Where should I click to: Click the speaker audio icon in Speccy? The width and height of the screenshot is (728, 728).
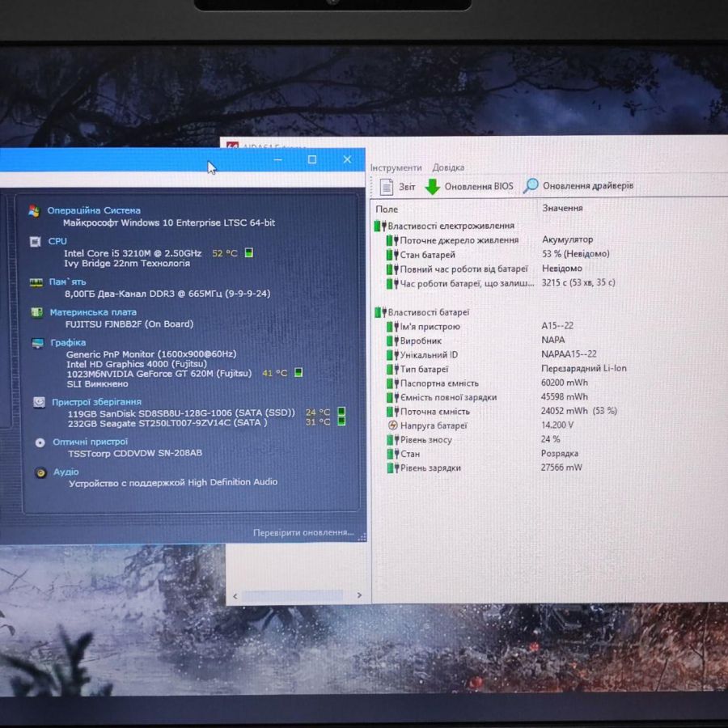[41, 472]
